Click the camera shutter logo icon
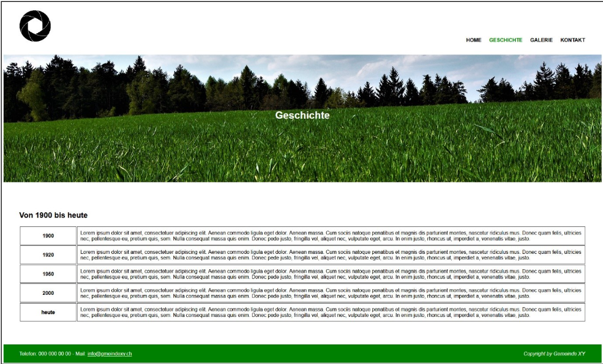The image size is (603, 364). click(x=35, y=26)
